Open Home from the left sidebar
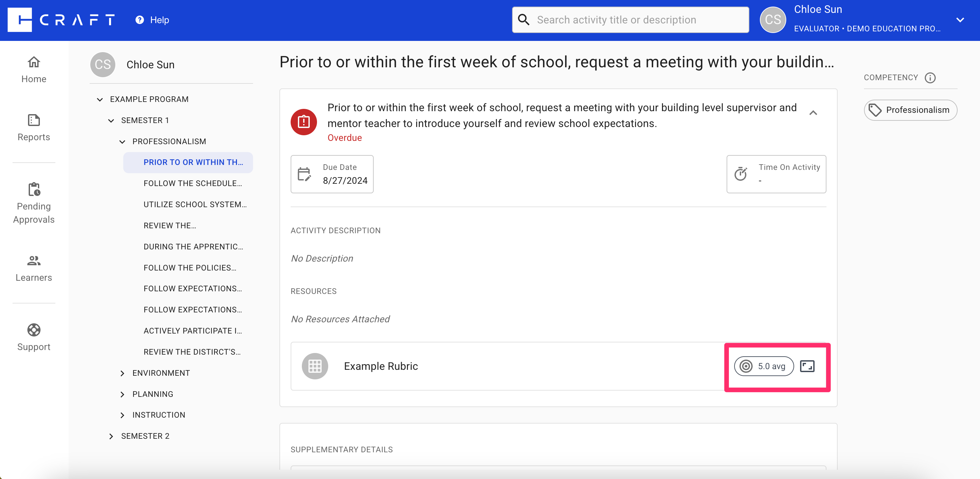This screenshot has height=479, width=980. pyautogui.click(x=34, y=69)
